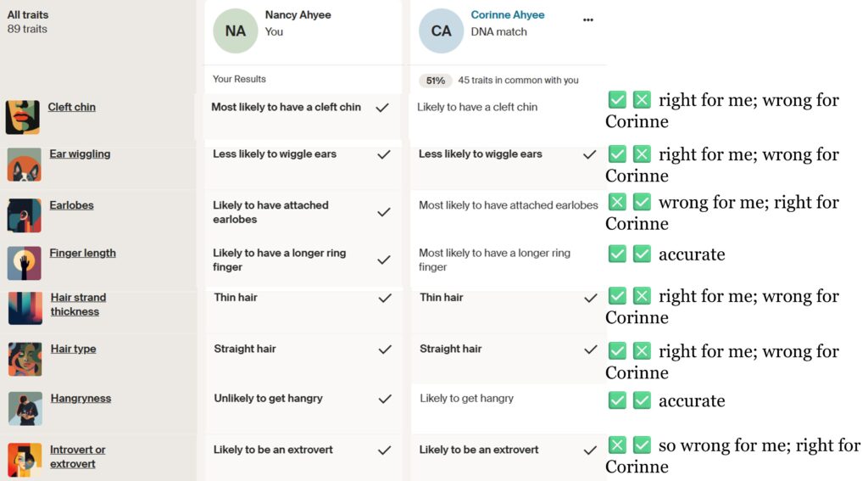868x481 pixels.
Task: Click the Your Results column header
Action: [x=239, y=79]
